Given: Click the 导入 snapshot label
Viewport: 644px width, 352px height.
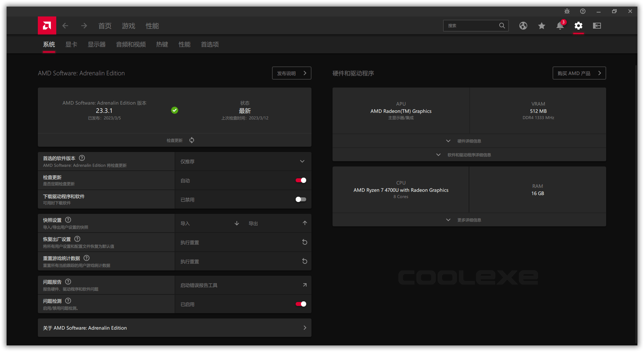Looking at the screenshot, I should pos(185,223).
